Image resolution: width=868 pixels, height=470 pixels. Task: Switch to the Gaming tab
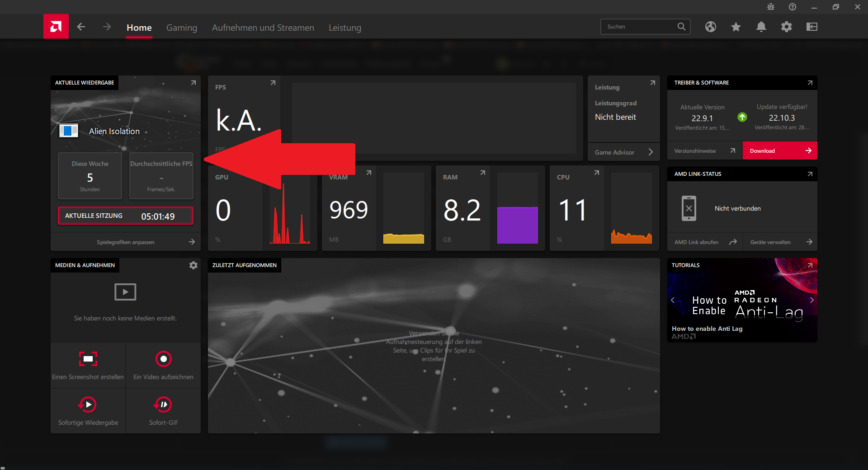(182, 28)
